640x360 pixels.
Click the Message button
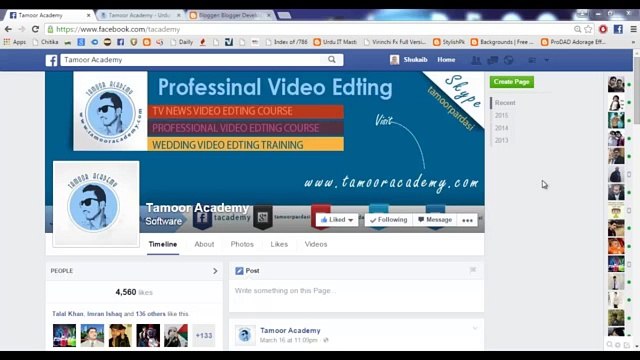[435, 220]
